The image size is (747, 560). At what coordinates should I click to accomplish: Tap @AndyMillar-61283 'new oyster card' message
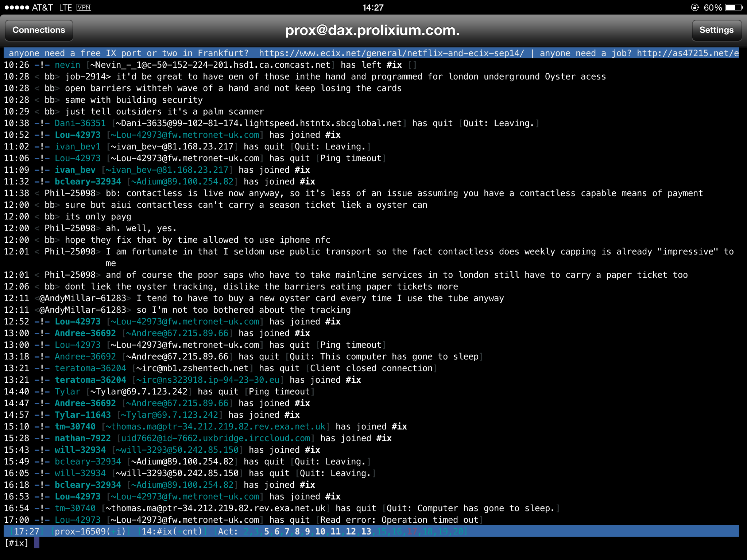click(x=320, y=298)
